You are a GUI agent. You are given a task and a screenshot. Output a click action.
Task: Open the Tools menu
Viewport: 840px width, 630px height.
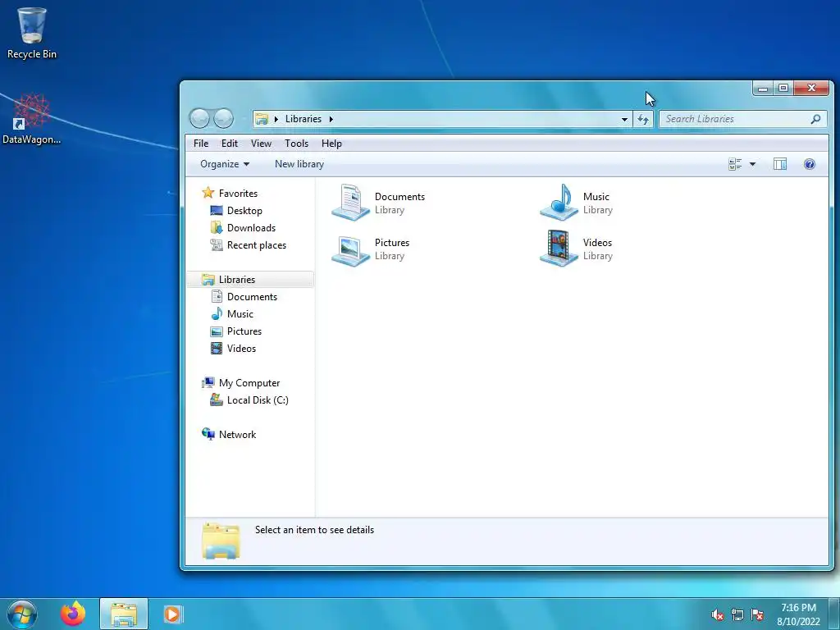click(x=296, y=144)
